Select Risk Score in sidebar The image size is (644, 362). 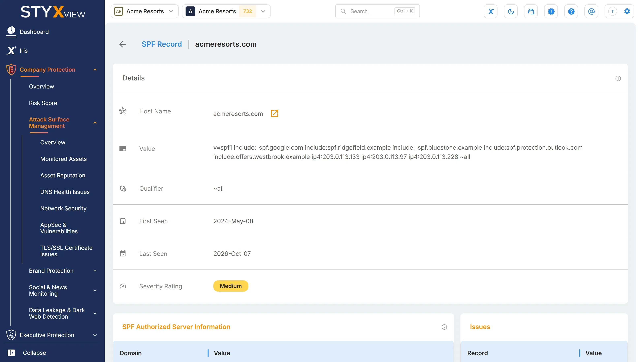[x=43, y=103]
